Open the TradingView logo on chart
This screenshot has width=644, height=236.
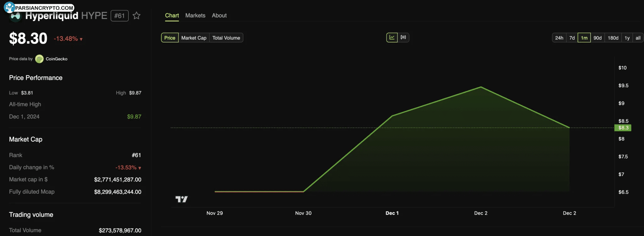pos(181,199)
